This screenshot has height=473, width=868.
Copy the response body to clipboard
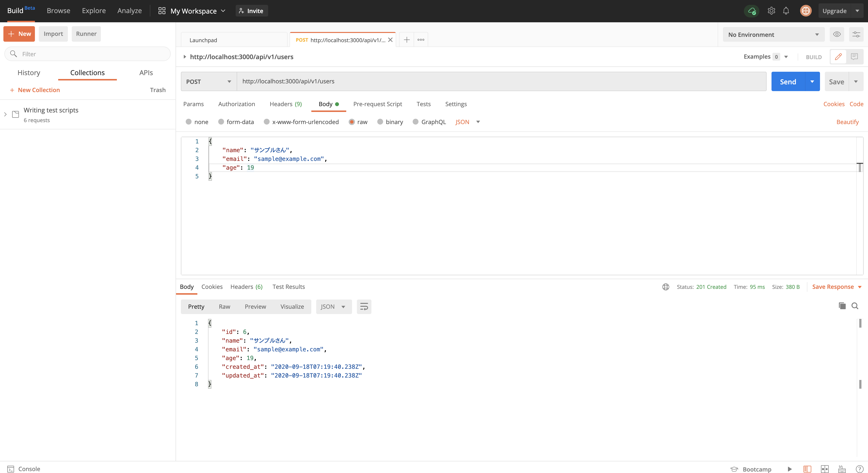[x=842, y=306]
